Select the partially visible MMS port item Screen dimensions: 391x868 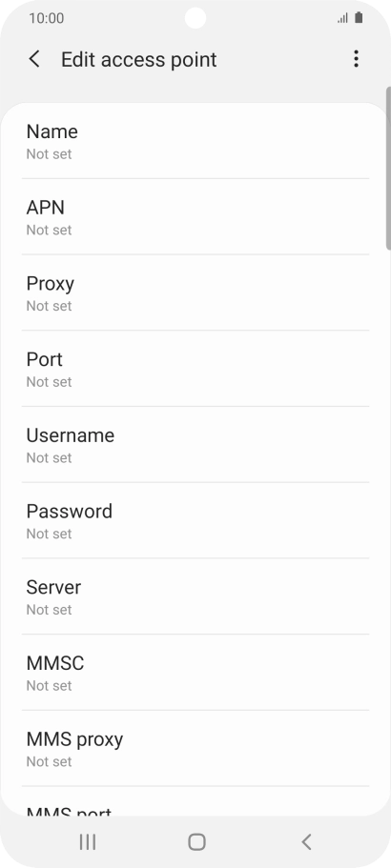195,801
